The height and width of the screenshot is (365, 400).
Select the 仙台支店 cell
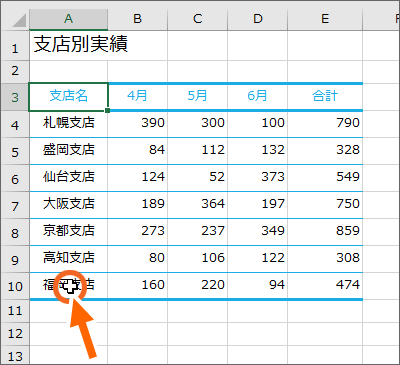(68, 178)
